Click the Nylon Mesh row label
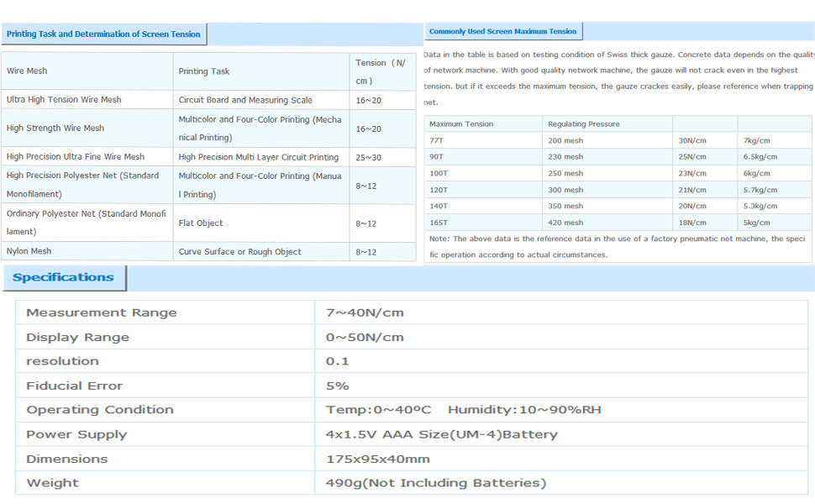 click(29, 252)
